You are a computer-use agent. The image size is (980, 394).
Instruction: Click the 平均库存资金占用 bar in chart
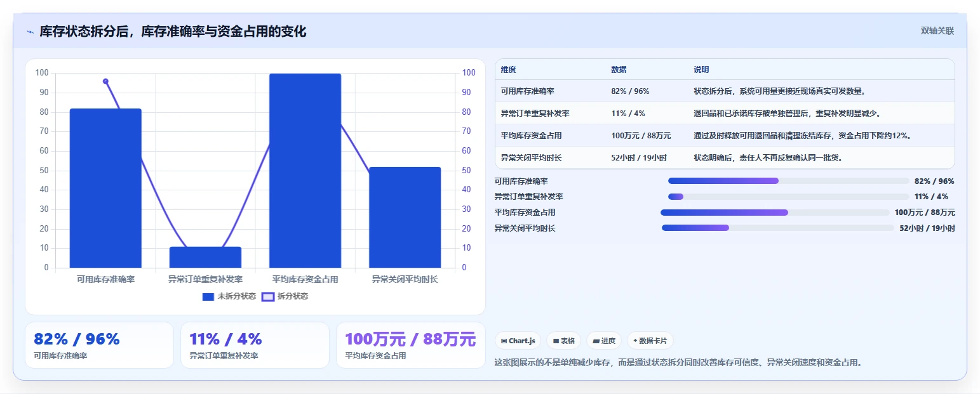[305, 171]
